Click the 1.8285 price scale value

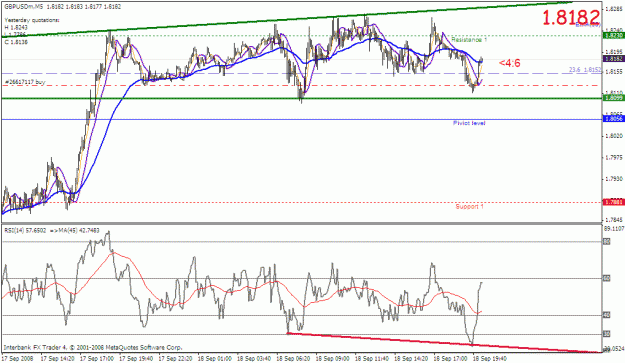tap(614, 8)
